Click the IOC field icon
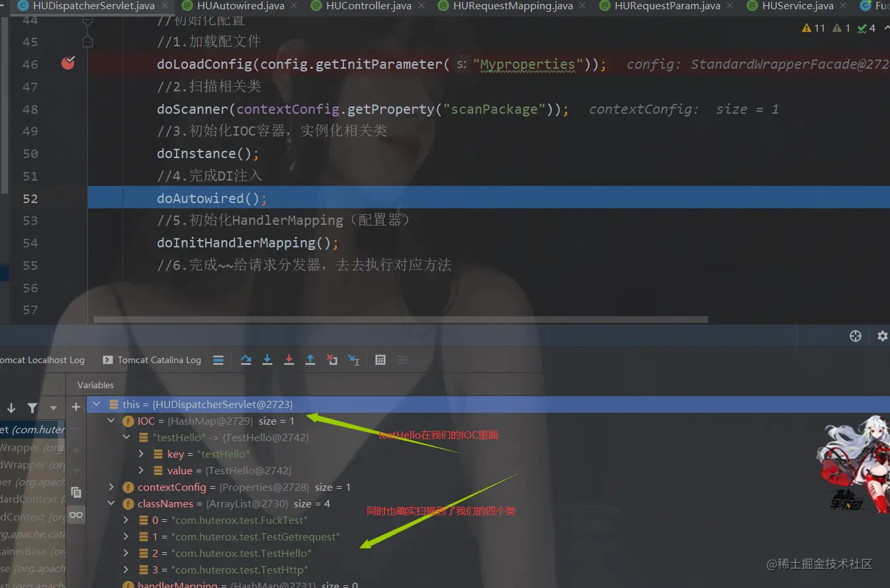890x588 pixels. click(128, 421)
